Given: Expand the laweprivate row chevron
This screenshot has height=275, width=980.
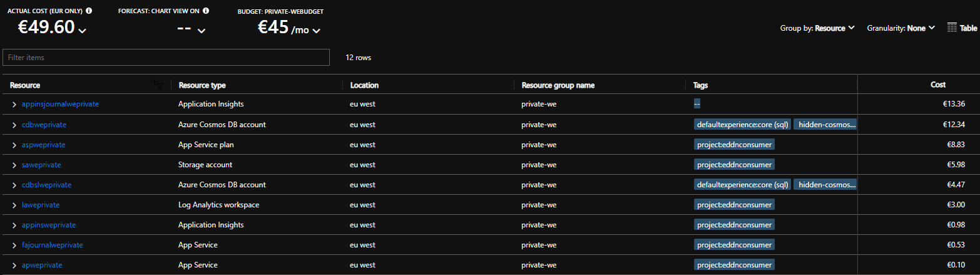Looking at the screenshot, I should [x=14, y=205].
